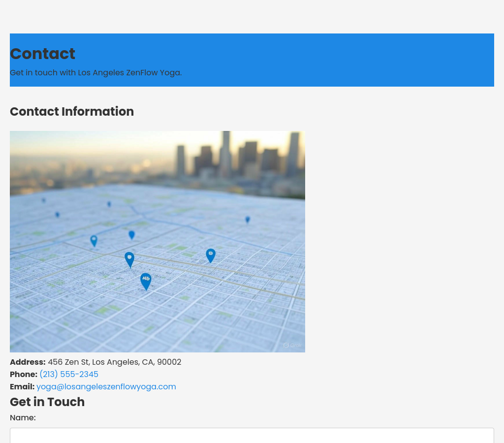Click the "Get in Touch" form heading
Viewport: 504px width, 443px height.
click(47, 402)
